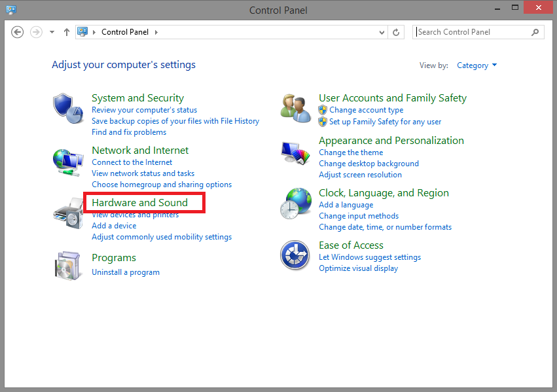Select Change the theme

click(x=351, y=152)
